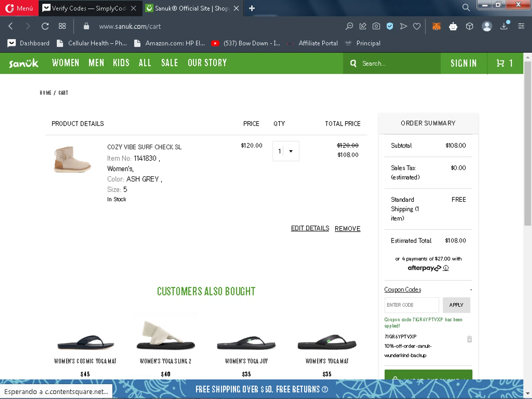Open the speed dial start page
Screen dimensions: 532x399
(x=62, y=26)
